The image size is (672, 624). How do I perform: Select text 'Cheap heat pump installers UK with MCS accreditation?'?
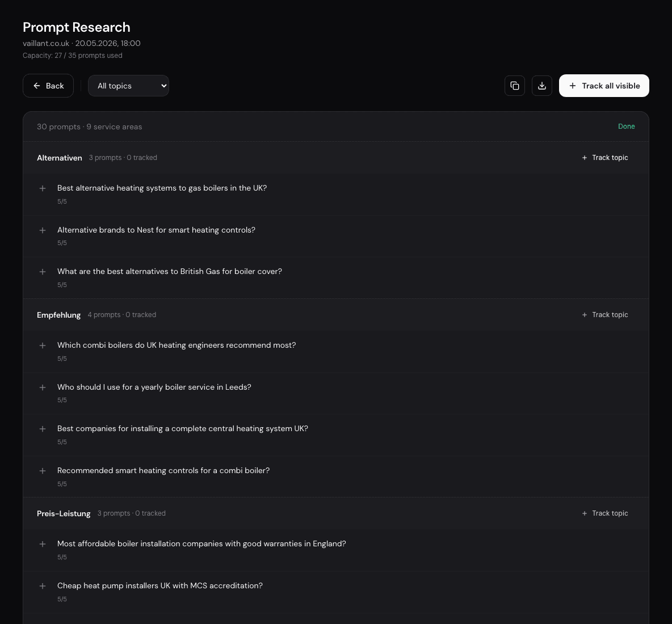(x=160, y=586)
